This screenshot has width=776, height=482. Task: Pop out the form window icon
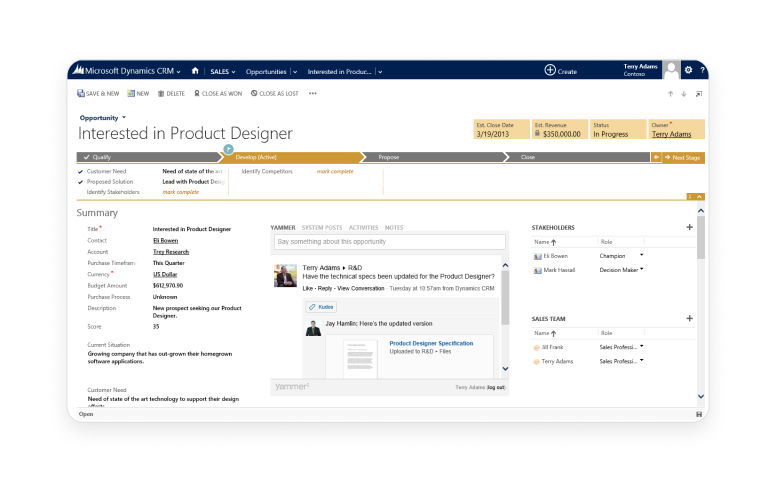699,94
